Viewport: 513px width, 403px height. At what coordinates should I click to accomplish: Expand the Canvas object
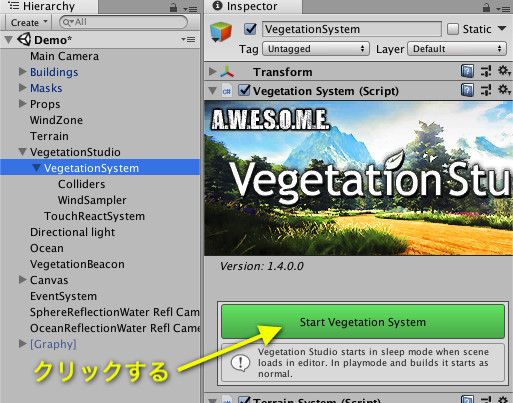pyautogui.click(x=22, y=279)
